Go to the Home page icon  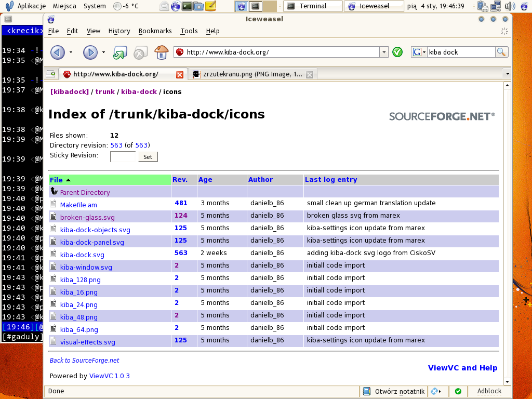click(x=162, y=52)
